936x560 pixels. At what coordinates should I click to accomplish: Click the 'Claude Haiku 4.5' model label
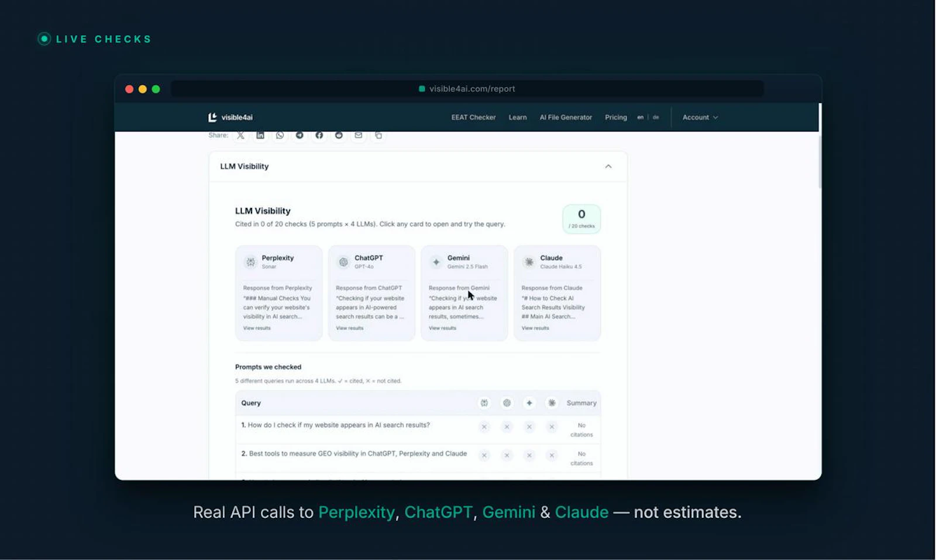pos(561,267)
